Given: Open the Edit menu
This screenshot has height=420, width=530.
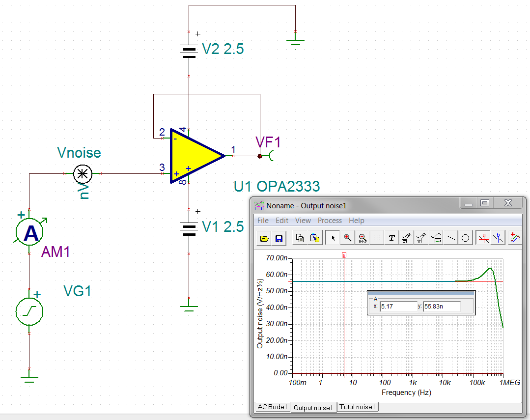Looking at the screenshot, I should 282,221.
